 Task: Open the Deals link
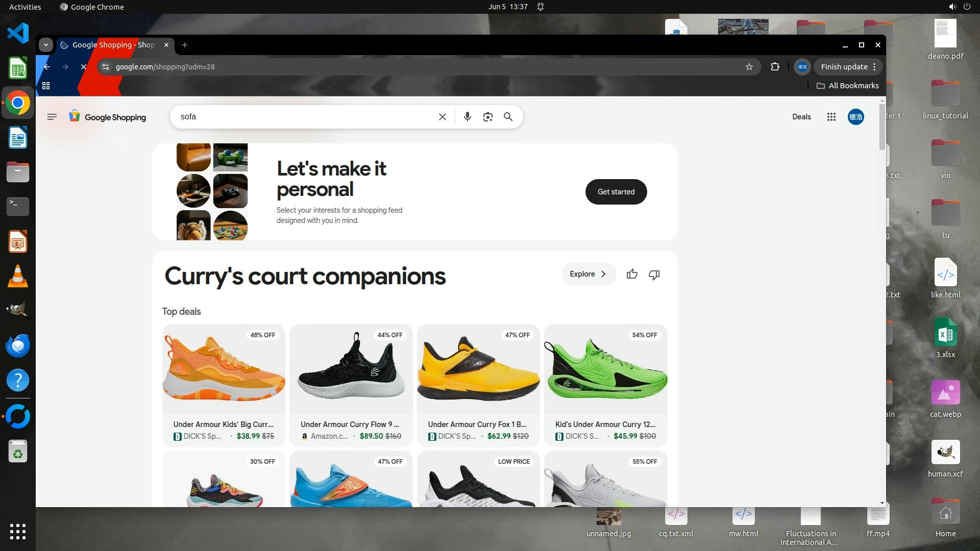pyautogui.click(x=801, y=117)
